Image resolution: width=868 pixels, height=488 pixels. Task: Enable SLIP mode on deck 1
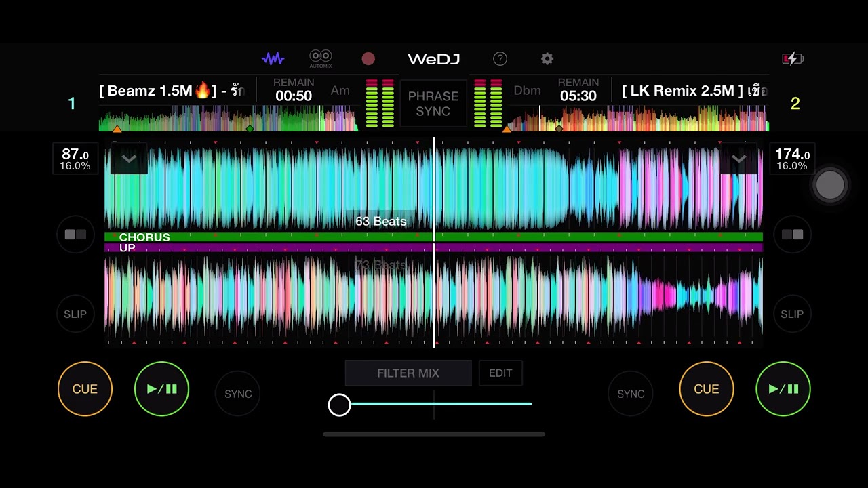[x=75, y=314]
